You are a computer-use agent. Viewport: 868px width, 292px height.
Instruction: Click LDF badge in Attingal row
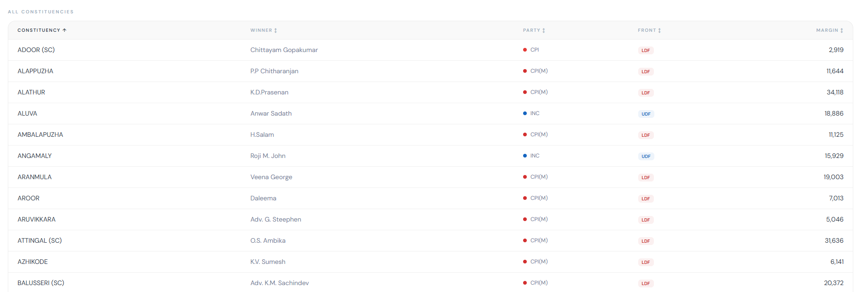pyautogui.click(x=646, y=241)
